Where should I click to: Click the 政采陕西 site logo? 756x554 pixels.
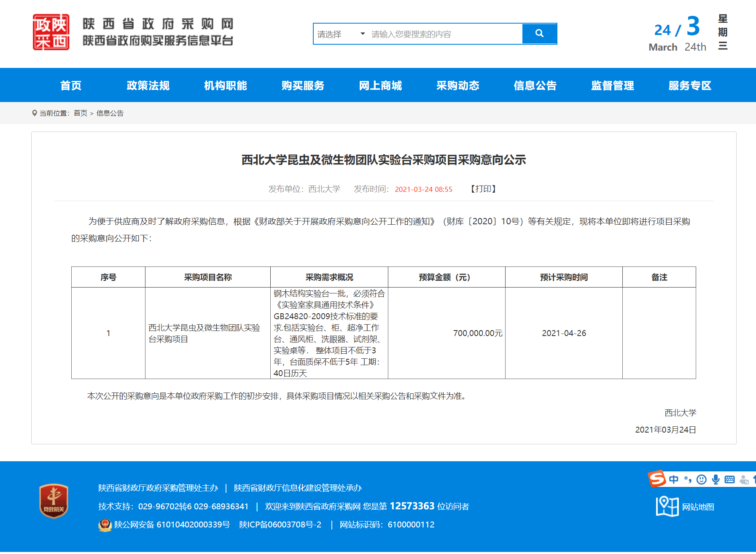pos(51,32)
